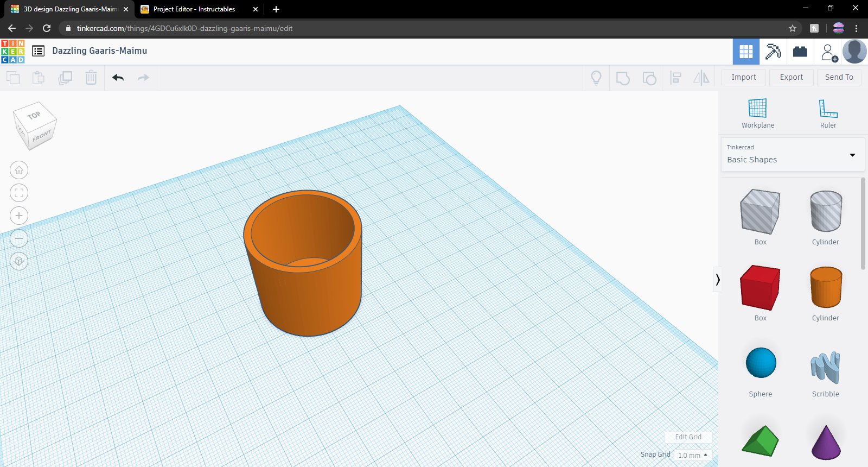Click the design name Dazzling Gaaris-Maimu
This screenshot has height=467, width=868.
100,51
